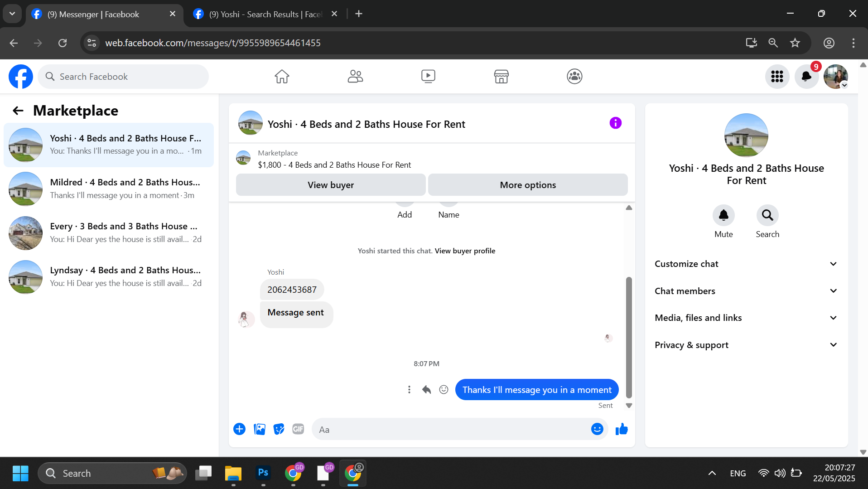The width and height of the screenshot is (868, 489).
Task: Expand the Customize chat section
Action: pyautogui.click(x=746, y=264)
